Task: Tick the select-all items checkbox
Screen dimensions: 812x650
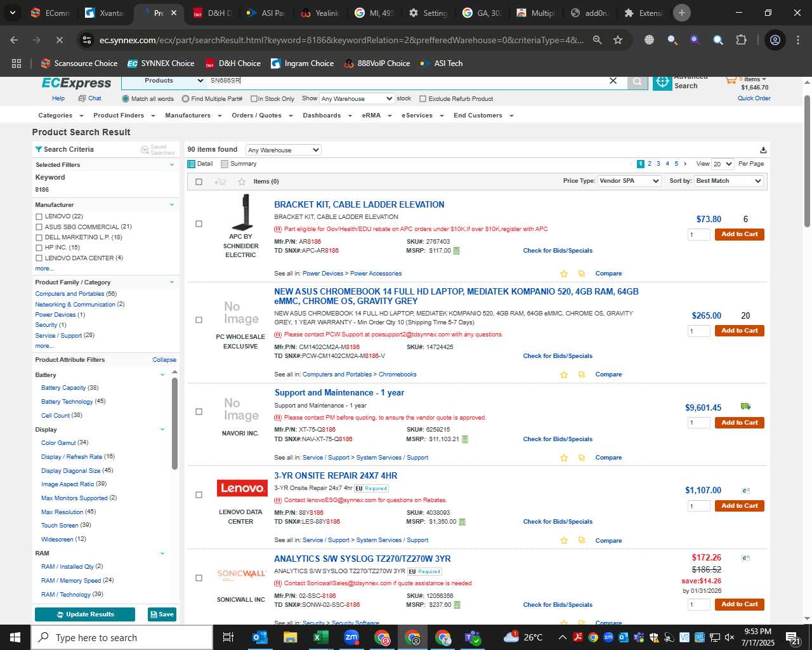Action: point(199,182)
